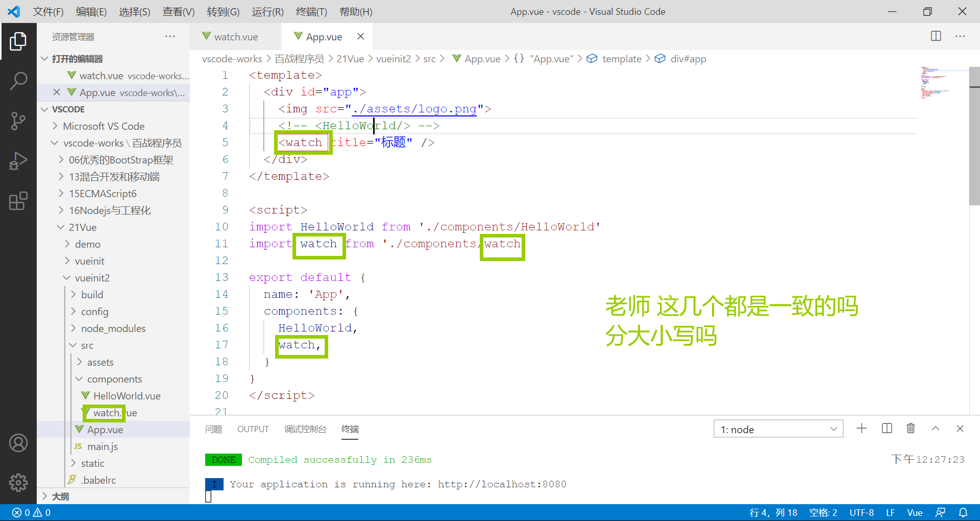Open the ./assets/logo.png link in code
The height and width of the screenshot is (521, 980).
click(x=414, y=109)
